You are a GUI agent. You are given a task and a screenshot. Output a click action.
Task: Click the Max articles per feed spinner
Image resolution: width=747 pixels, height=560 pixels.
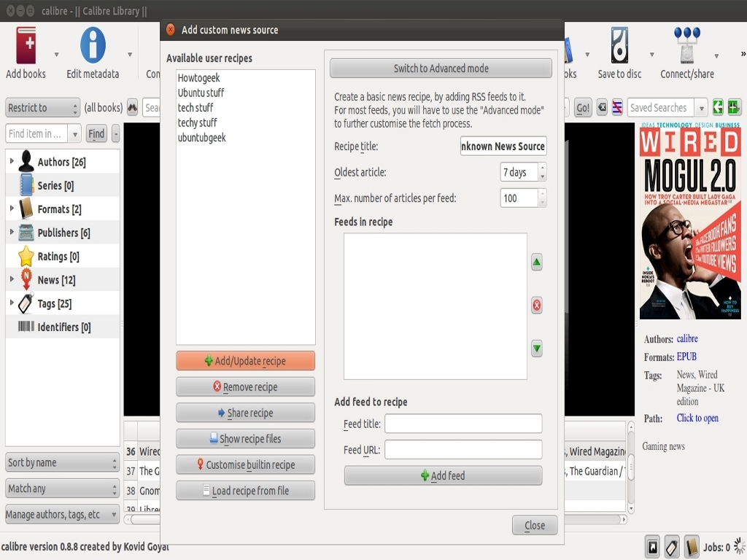523,198
